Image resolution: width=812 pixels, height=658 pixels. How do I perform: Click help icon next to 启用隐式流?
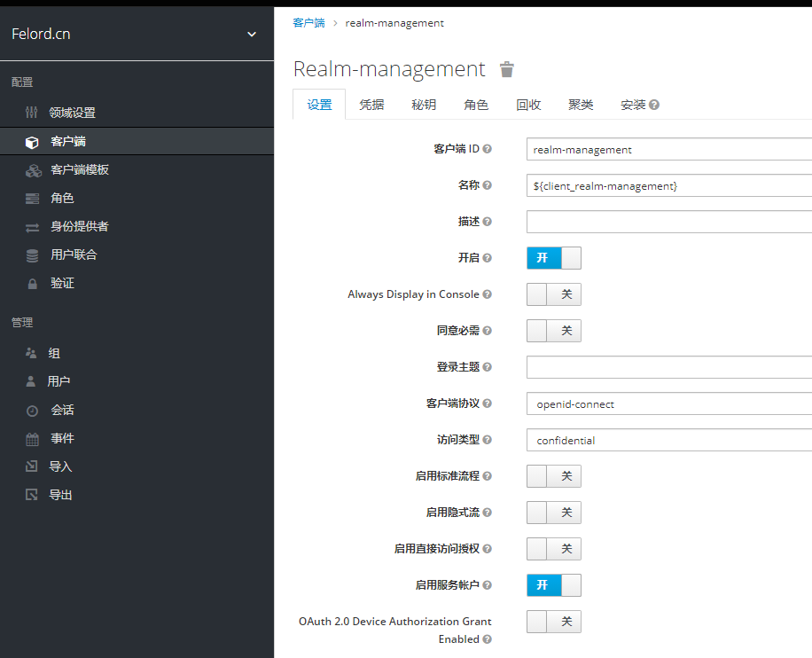pyautogui.click(x=487, y=512)
